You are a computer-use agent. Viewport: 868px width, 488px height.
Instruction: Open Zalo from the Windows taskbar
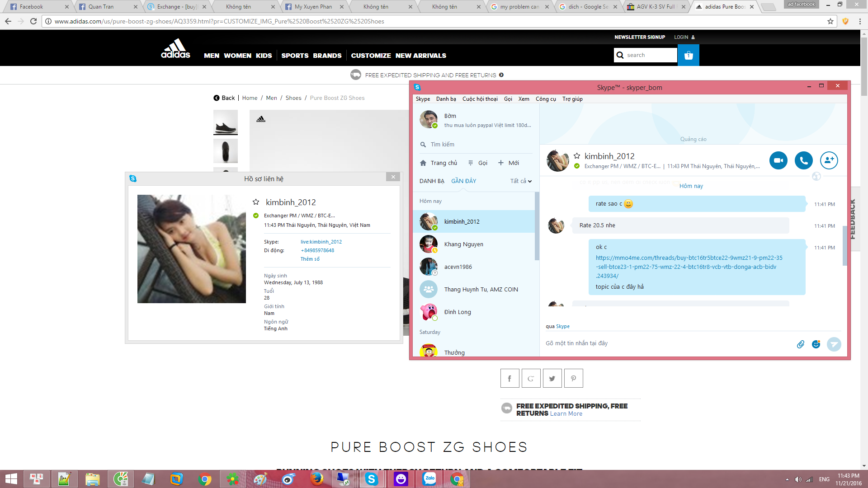(x=429, y=479)
